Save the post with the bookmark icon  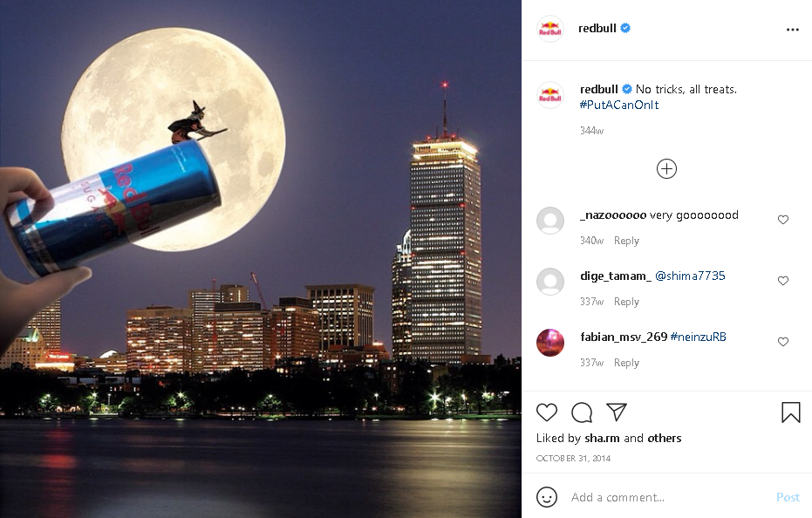tap(791, 412)
